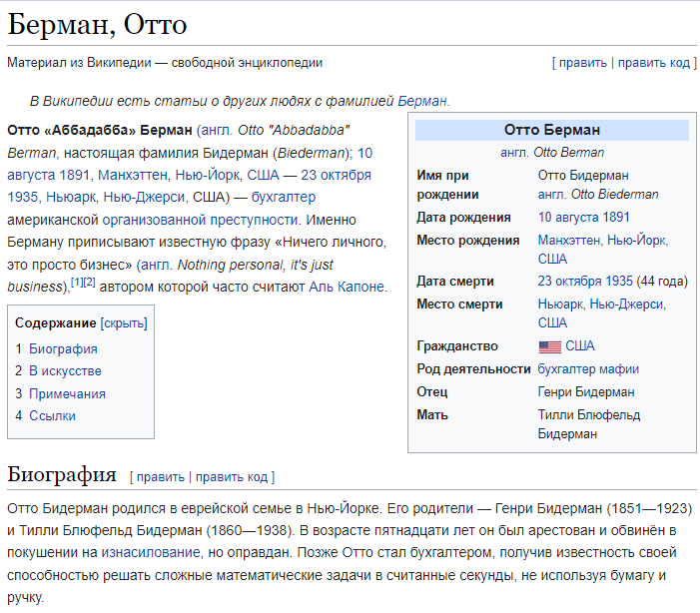This screenshot has height=613, width=700.
Task: Open 'Нью-Джерси' link in infobox death place
Action: coord(627,305)
